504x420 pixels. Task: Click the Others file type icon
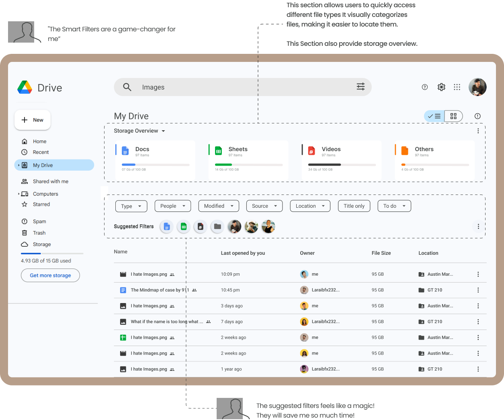[x=405, y=151]
